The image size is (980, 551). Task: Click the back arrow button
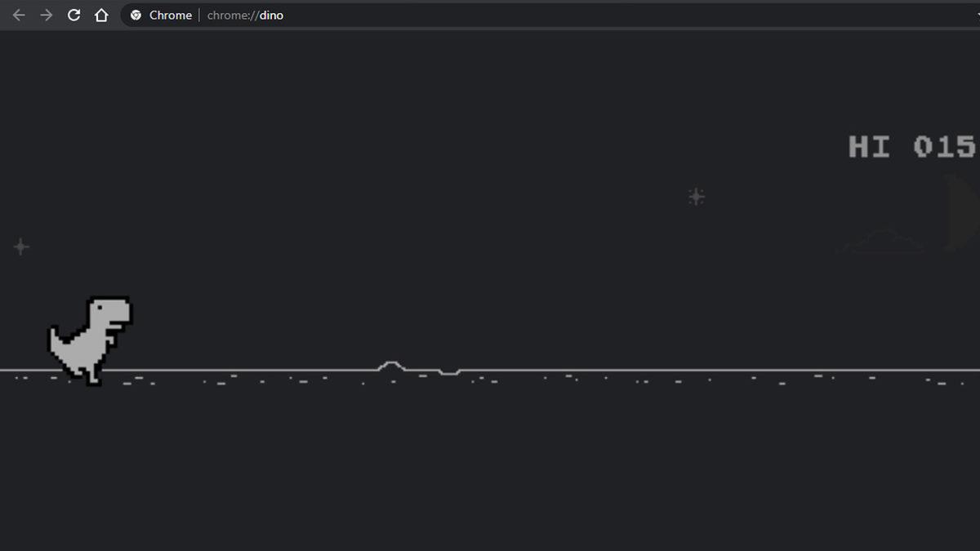click(19, 16)
